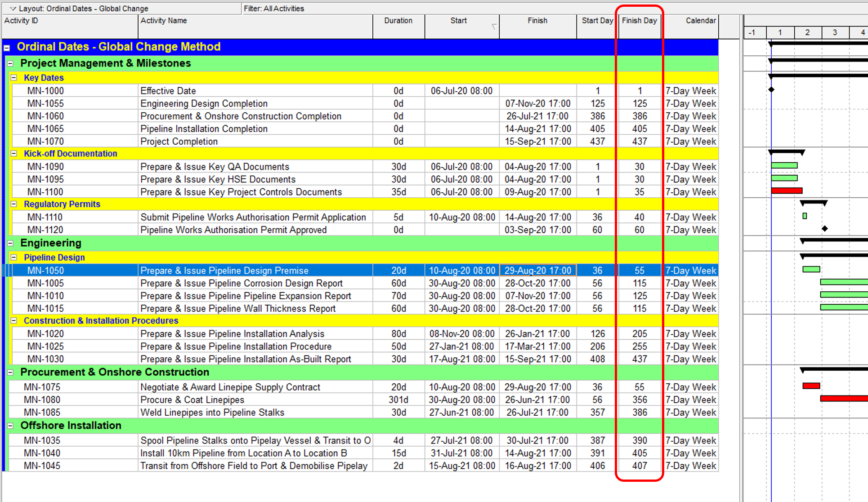Click the Start Day column header

point(597,27)
